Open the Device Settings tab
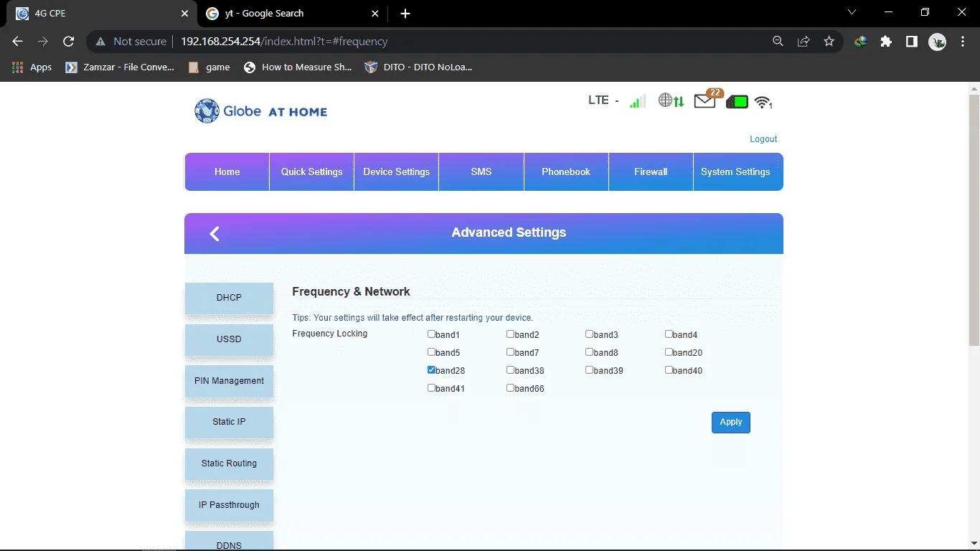The width and height of the screenshot is (980, 551). coord(396,171)
